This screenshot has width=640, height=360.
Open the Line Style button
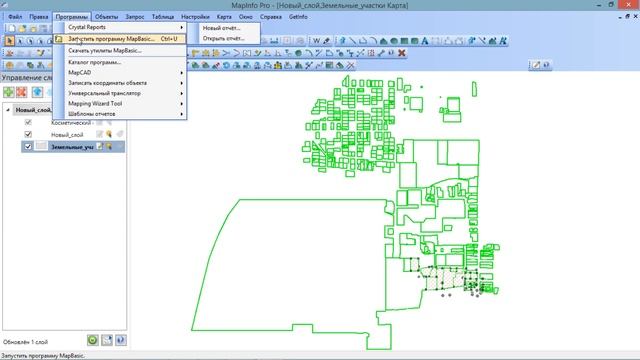pyautogui.click(x=482, y=40)
